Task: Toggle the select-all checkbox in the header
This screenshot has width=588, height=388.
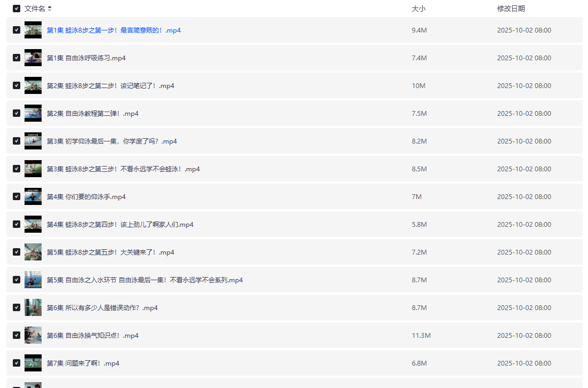Action: (x=17, y=9)
